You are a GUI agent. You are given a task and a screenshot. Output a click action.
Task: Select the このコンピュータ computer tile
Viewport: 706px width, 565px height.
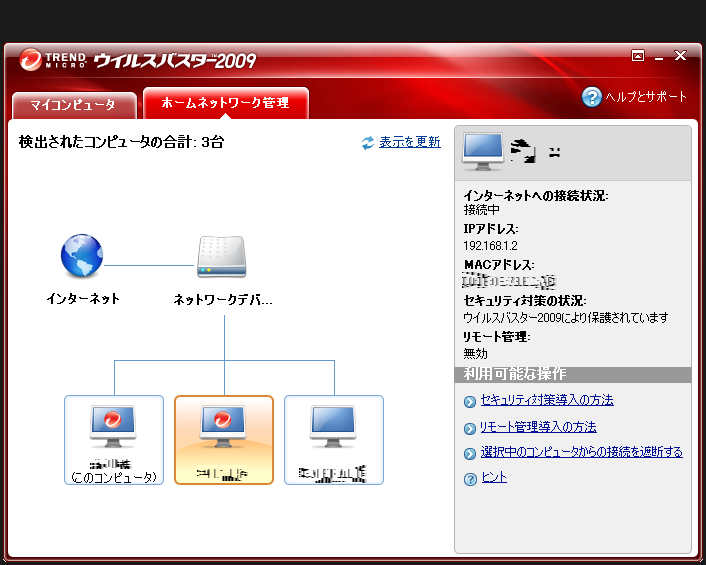(x=114, y=440)
